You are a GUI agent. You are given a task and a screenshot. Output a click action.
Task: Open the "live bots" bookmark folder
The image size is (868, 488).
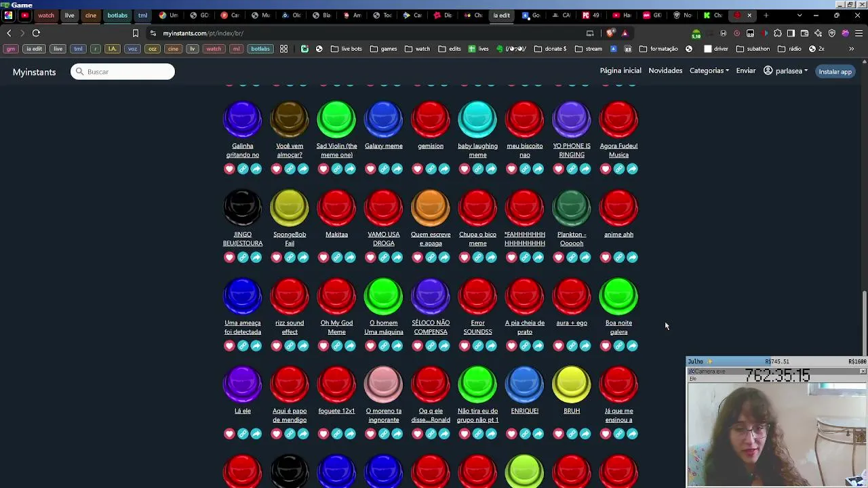click(347, 49)
